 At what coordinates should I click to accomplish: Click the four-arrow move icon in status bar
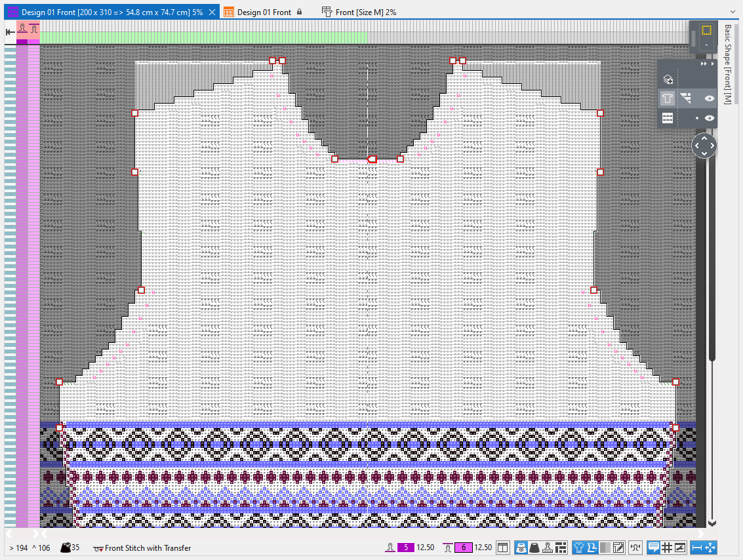(710, 548)
